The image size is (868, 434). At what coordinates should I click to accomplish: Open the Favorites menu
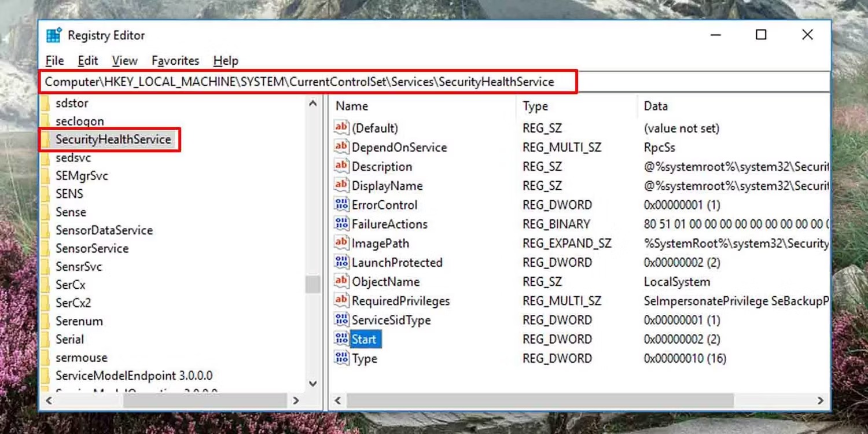(x=175, y=61)
